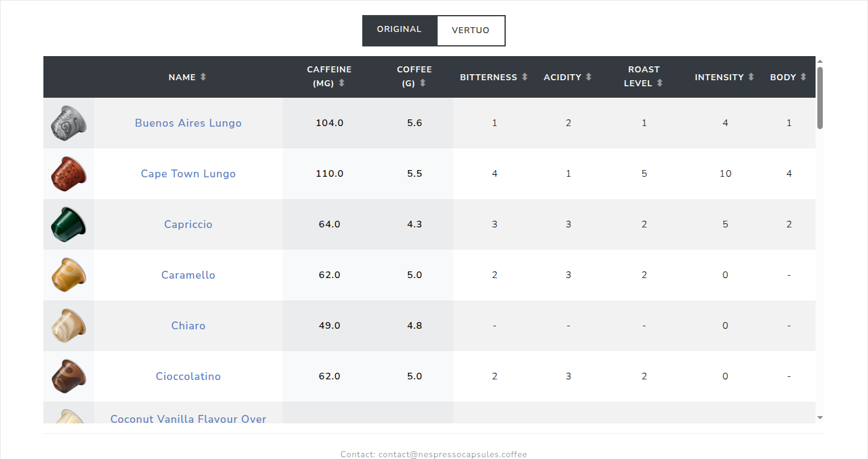Click the Chiaro capsule image
Image resolution: width=868 pixels, height=459 pixels.
pos(69,326)
